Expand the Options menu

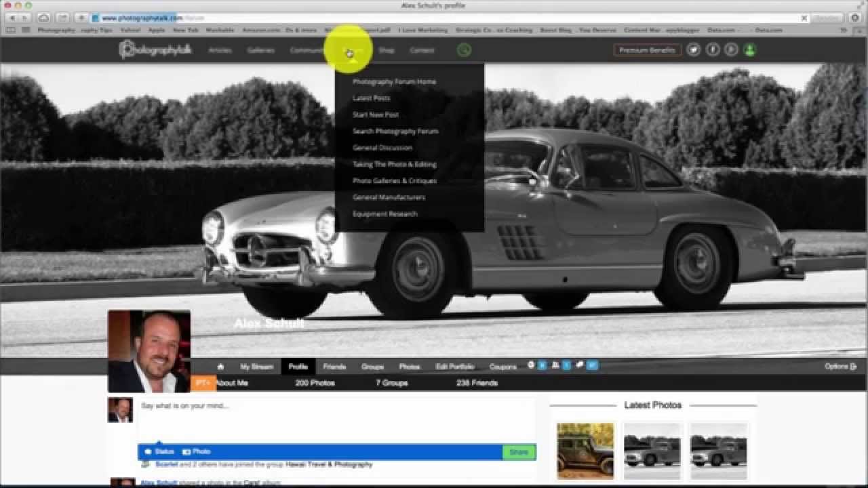tap(840, 366)
